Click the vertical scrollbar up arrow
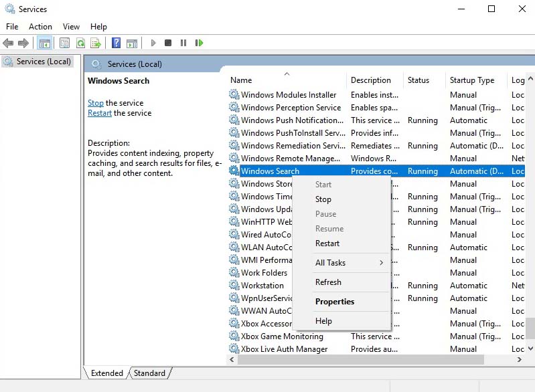Image resolution: width=535 pixels, height=392 pixels. pyautogui.click(x=530, y=78)
